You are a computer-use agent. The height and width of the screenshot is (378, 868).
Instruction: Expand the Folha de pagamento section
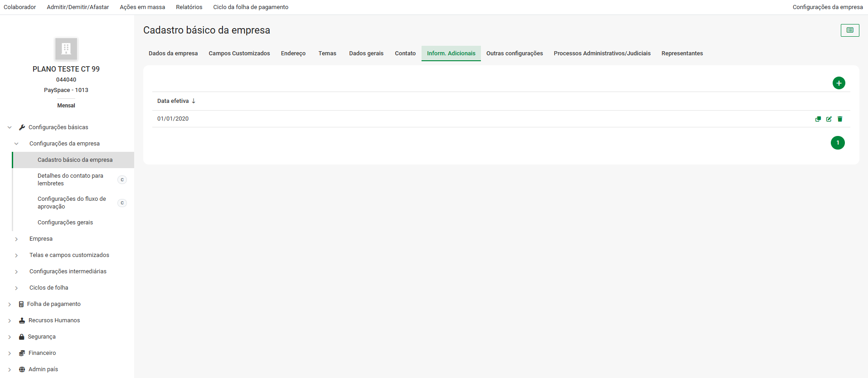(10, 304)
